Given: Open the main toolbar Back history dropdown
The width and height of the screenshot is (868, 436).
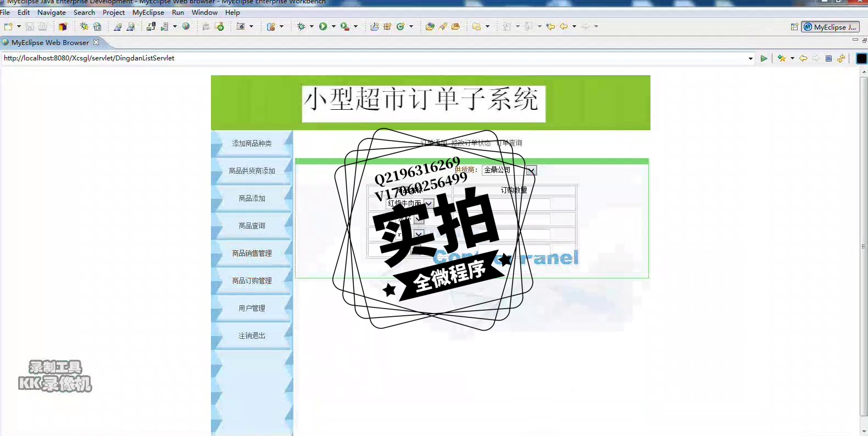Looking at the screenshot, I should 574,26.
